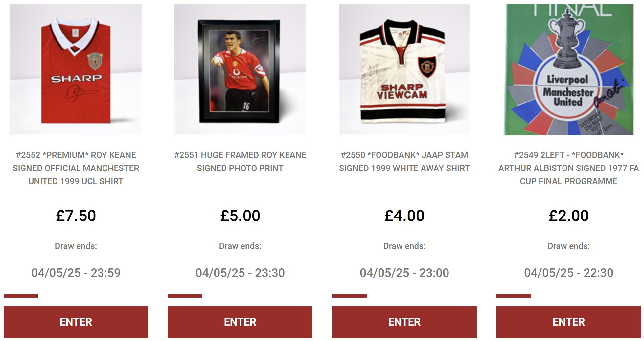This screenshot has height=341, width=644.
Task: Open the framed Roy Keane photo print image
Action: (240, 69)
